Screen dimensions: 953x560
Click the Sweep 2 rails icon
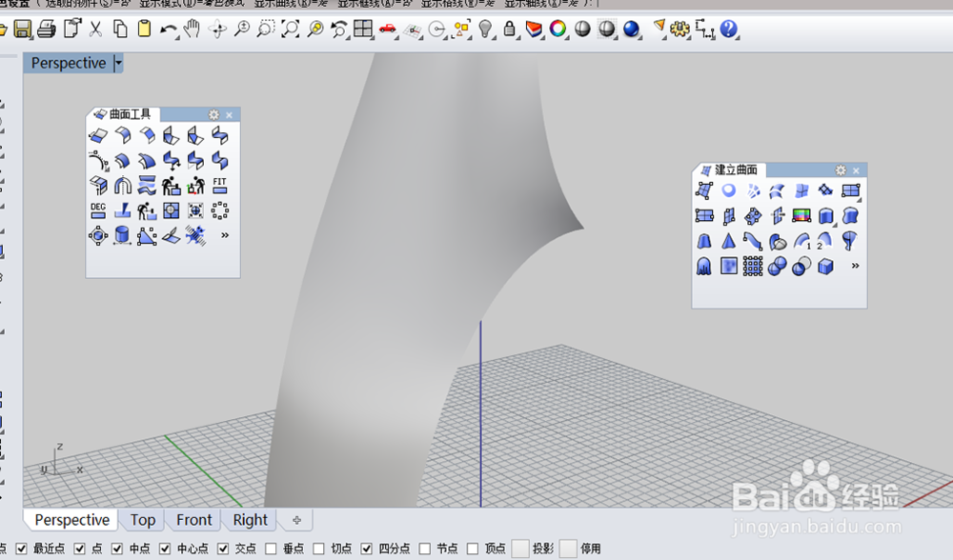824,241
